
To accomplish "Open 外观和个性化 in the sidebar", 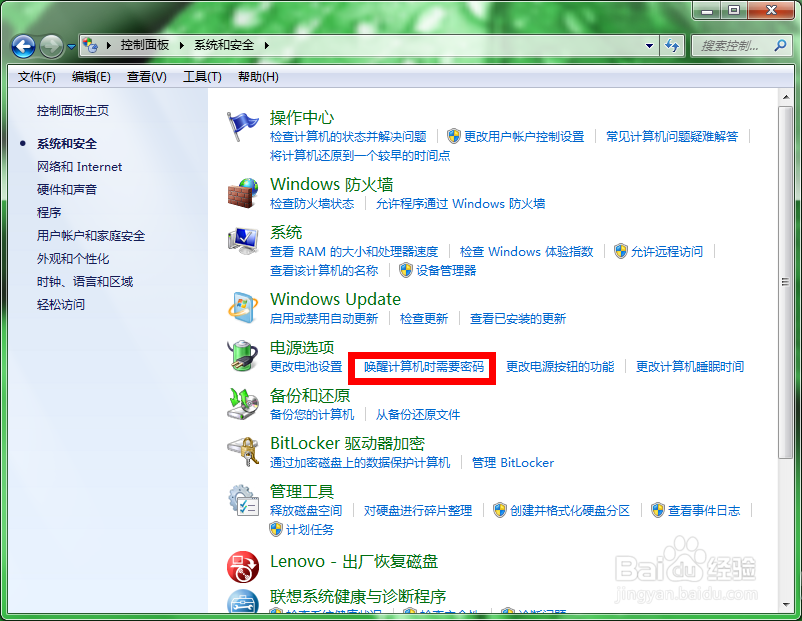I will (x=73, y=258).
